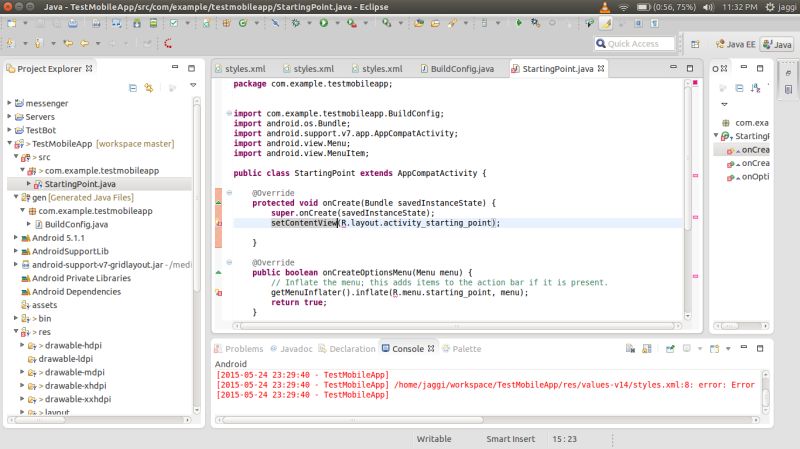Image resolution: width=800 pixels, height=449 pixels.
Task: Click the editor horizontal scrollbar
Action: pos(457,326)
